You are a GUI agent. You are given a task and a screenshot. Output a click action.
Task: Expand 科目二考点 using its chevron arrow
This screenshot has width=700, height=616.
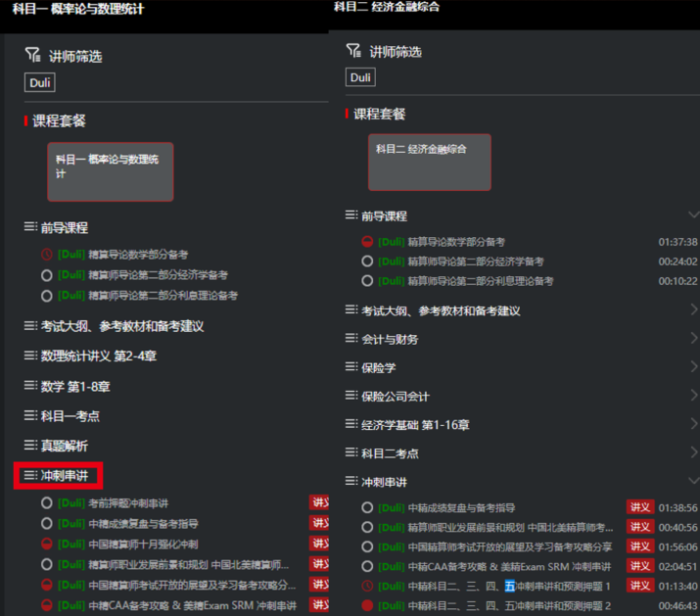(x=693, y=453)
